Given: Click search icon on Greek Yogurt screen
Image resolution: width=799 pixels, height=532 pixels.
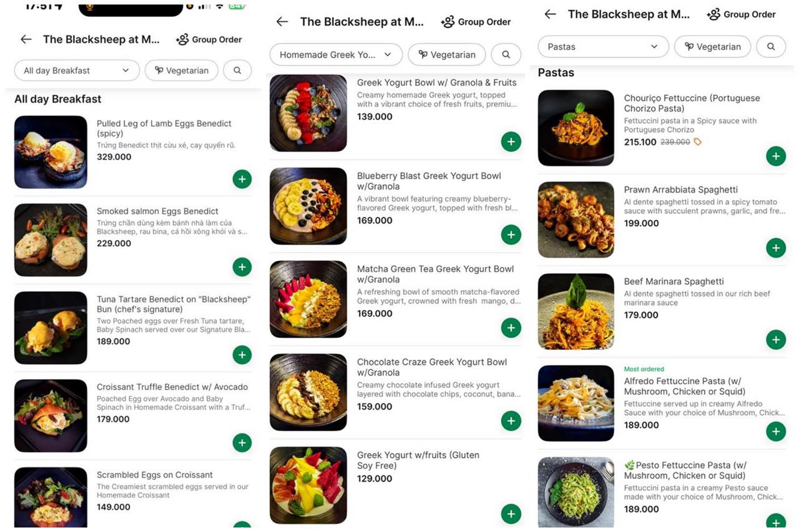Looking at the screenshot, I should 506,55.
